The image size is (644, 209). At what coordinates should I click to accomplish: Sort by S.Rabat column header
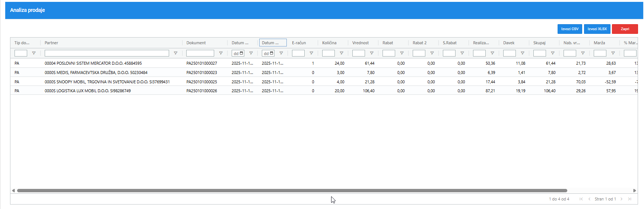click(450, 43)
